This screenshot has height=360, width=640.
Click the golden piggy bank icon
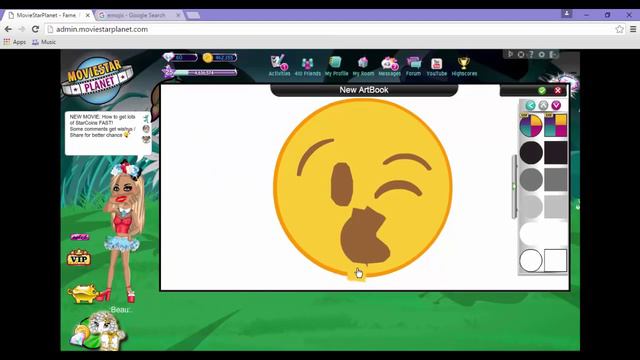click(83, 294)
